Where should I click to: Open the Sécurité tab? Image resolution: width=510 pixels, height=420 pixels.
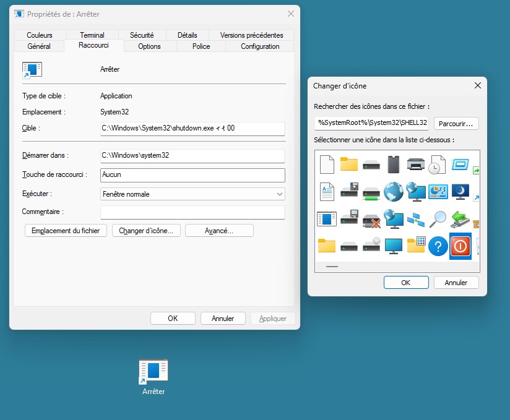click(x=142, y=35)
